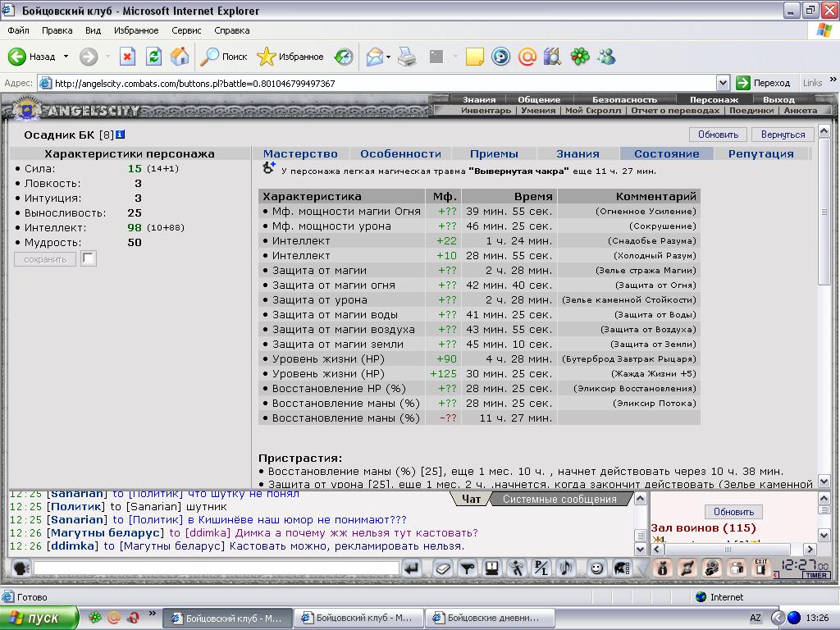This screenshot has height=630, width=840.
Task: Click the Вернуться button
Action: tap(783, 135)
